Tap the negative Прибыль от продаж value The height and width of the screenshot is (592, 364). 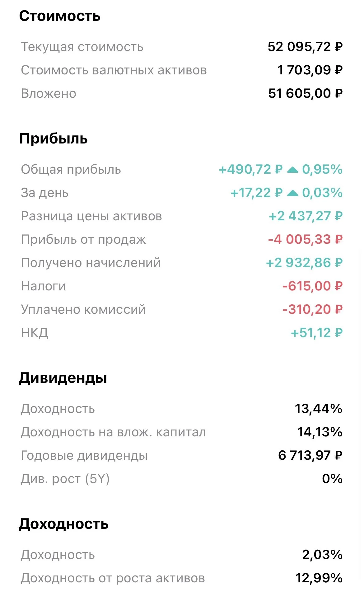[305, 240]
